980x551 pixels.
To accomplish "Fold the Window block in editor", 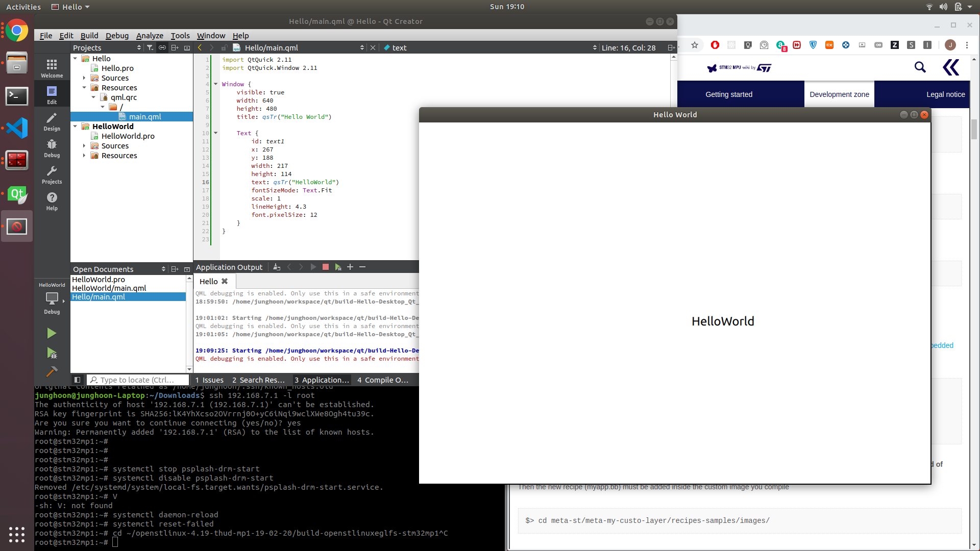I will click(x=216, y=84).
